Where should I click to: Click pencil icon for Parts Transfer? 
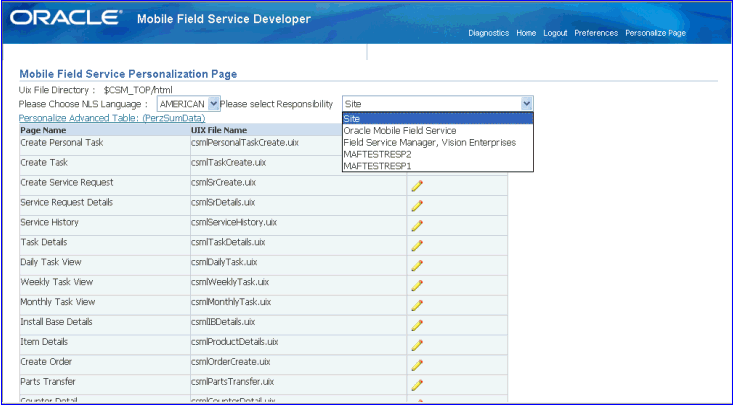[x=417, y=385]
